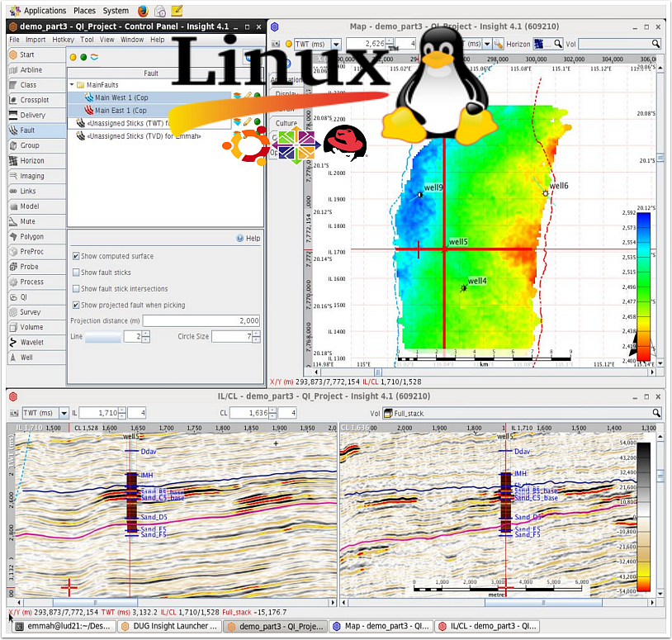Open the File menu in Control Panel

(x=14, y=40)
